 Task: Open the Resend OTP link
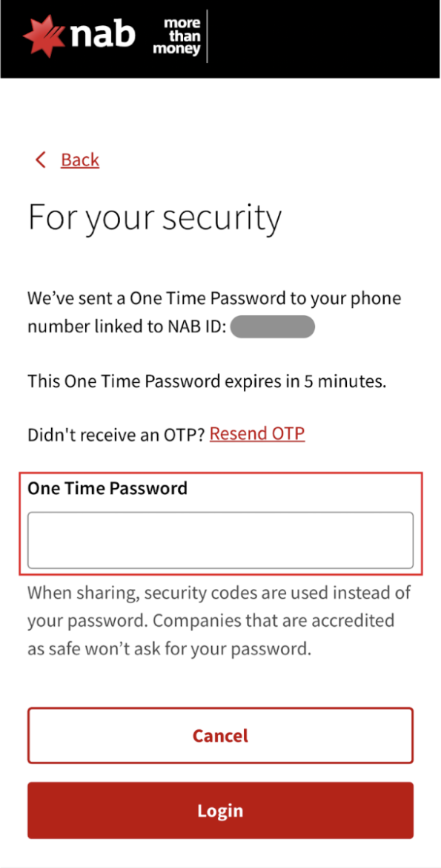[x=256, y=433]
